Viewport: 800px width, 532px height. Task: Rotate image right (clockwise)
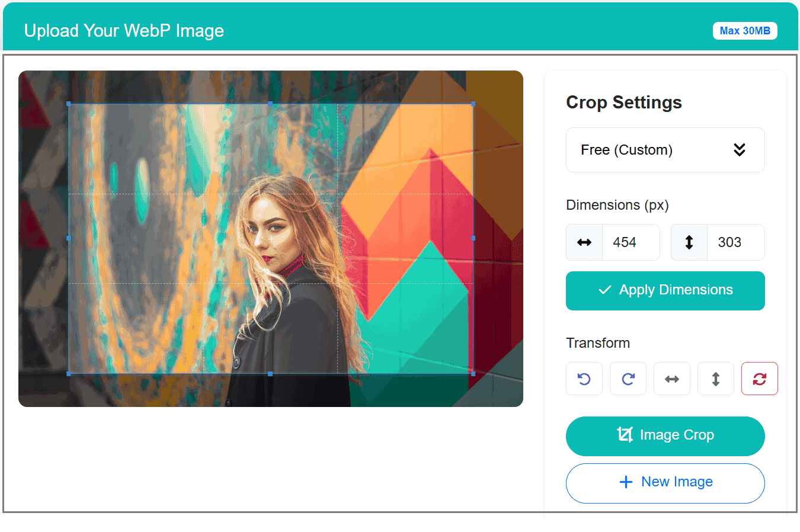[x=628, y=379]
